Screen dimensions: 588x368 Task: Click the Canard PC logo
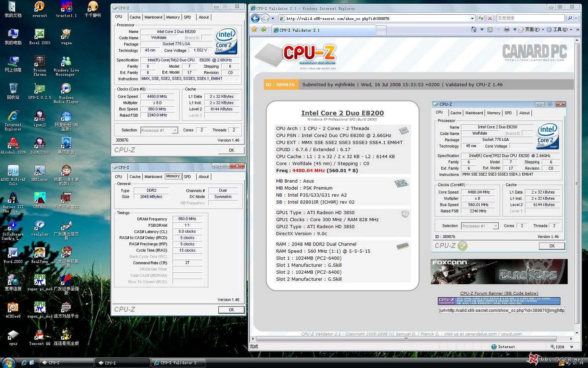click(534, 53)
